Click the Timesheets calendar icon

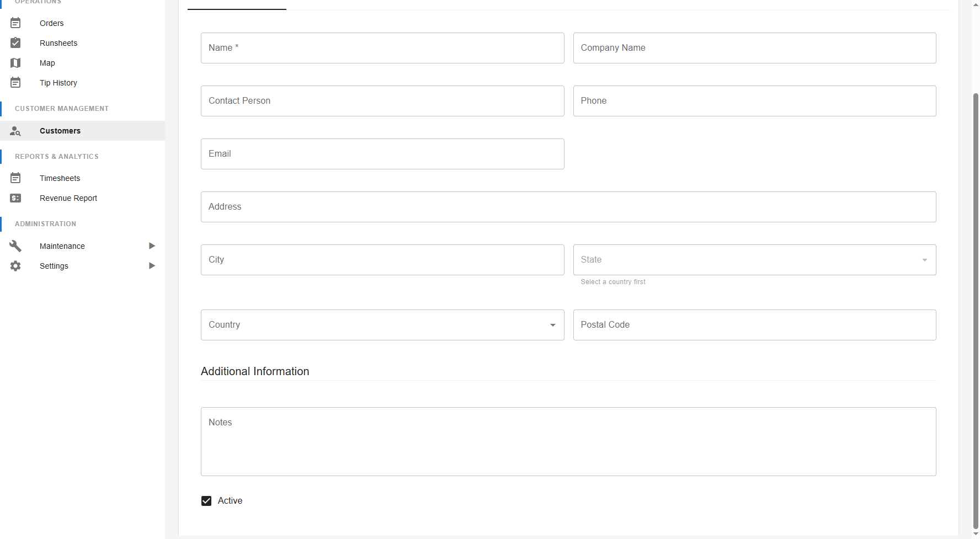coord(15,178)
